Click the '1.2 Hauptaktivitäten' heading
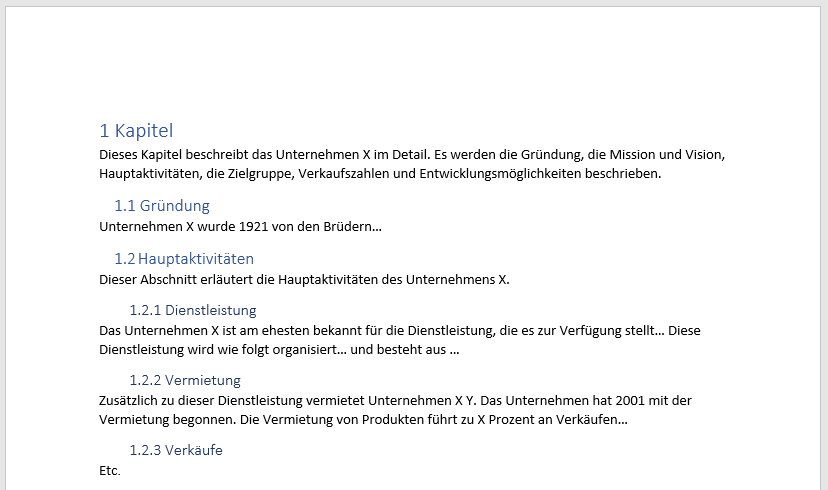This screenshot has height=490, width=828. click(184, 258)
